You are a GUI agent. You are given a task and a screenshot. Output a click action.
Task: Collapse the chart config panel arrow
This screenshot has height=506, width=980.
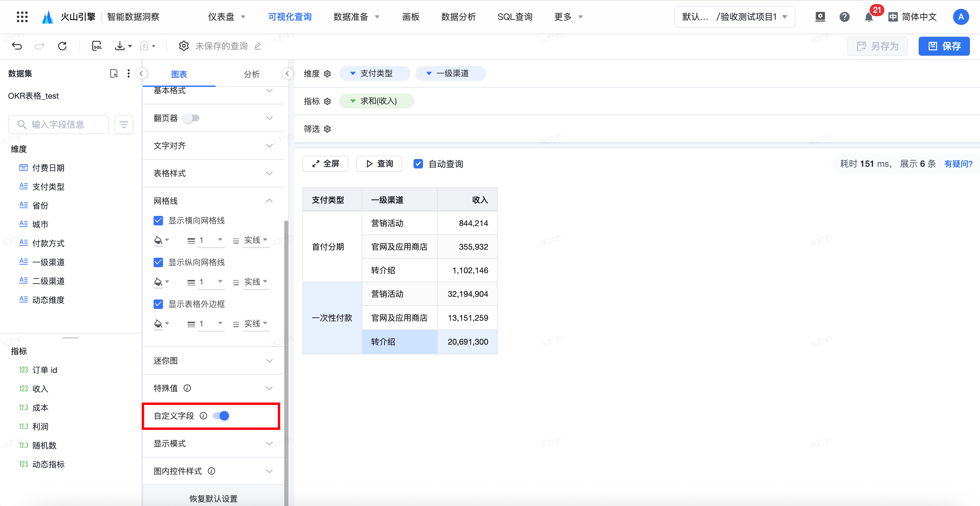(x=287, y=73)
